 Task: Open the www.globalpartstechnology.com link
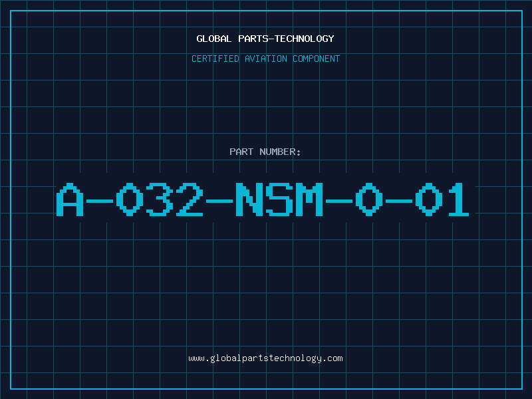[x=265, y=358]
